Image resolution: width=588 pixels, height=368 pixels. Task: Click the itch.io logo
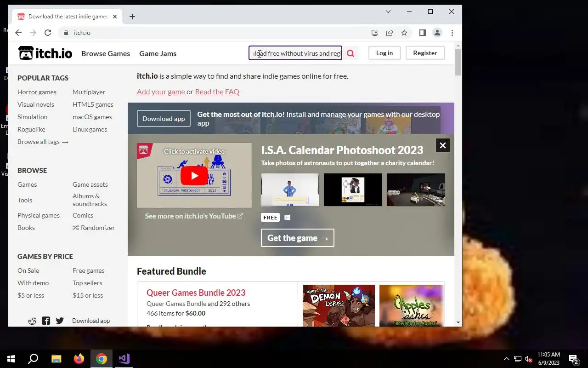pyautogui.click(x=45, y=53)
